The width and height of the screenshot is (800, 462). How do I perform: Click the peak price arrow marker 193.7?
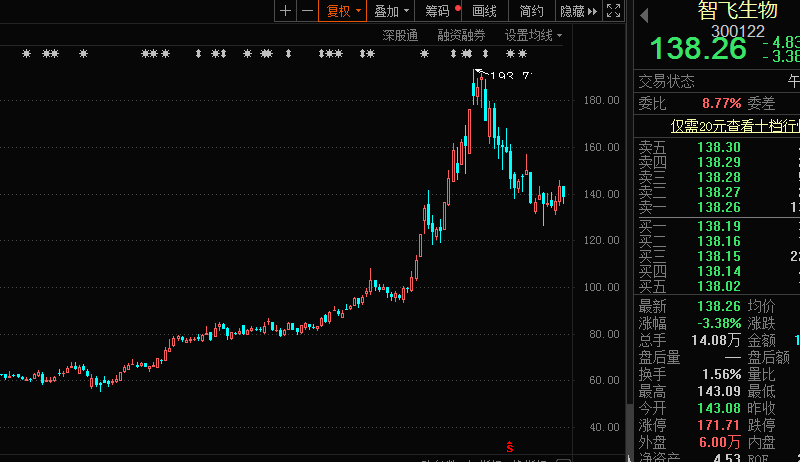click(x=479, y=72)
